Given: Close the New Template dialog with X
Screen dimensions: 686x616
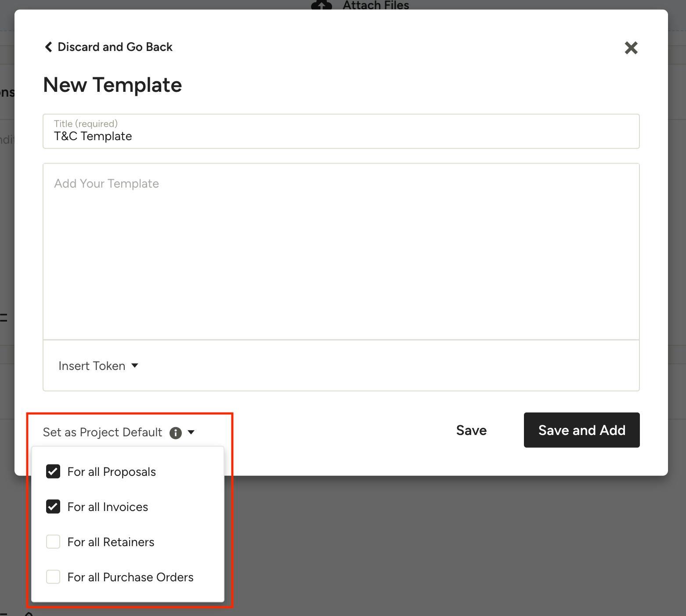Looking at the screenshot, I should click(x=631, y=47).
